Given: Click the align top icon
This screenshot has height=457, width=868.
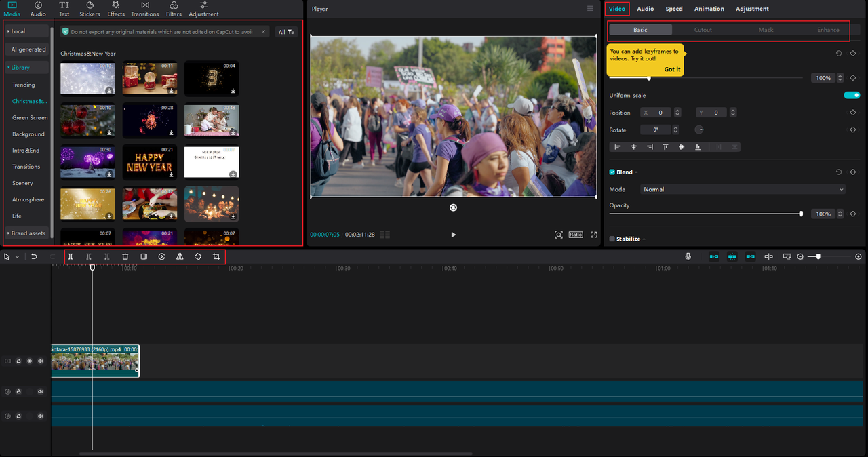Looking at the screenshot, I should coord(666,146).
